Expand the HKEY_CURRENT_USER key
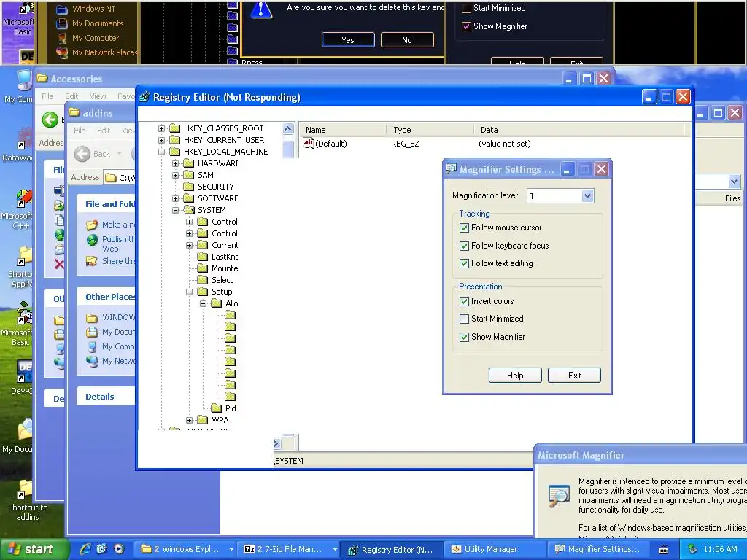The image size is (747, 560). [x=161, y=140]
